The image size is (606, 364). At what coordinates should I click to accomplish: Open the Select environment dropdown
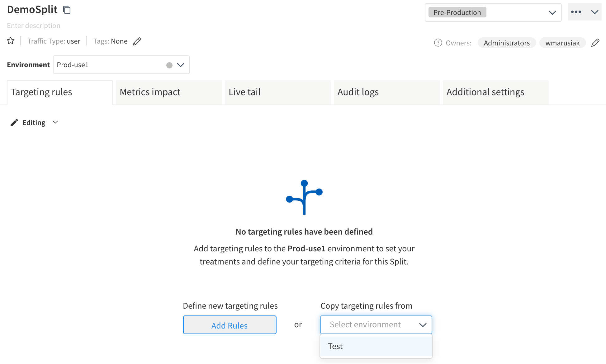point(376,324)
